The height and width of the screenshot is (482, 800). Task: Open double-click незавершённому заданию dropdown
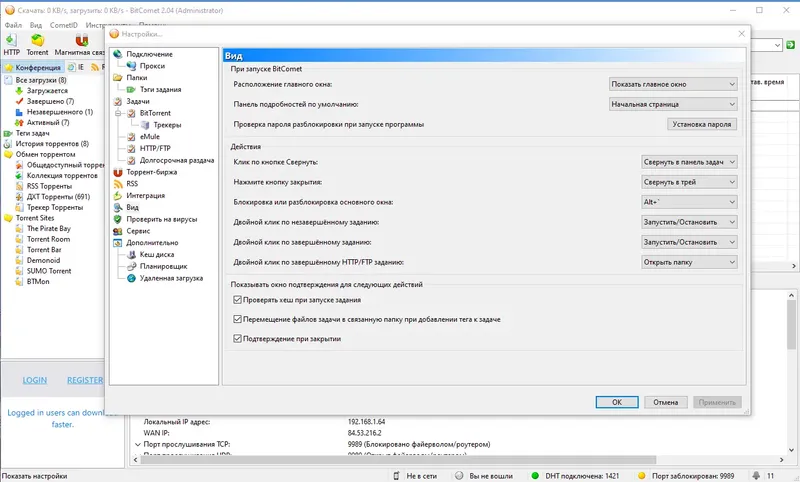[x=689, y=222]
